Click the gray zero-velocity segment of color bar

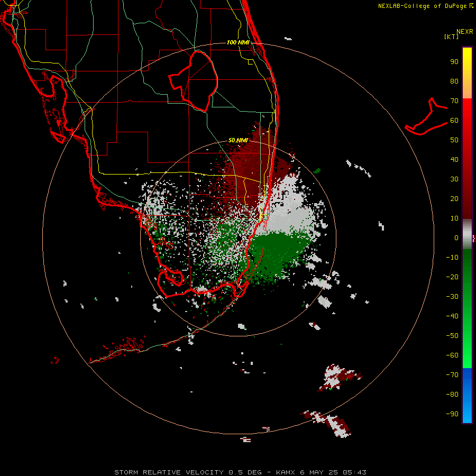tap(467, 234)
